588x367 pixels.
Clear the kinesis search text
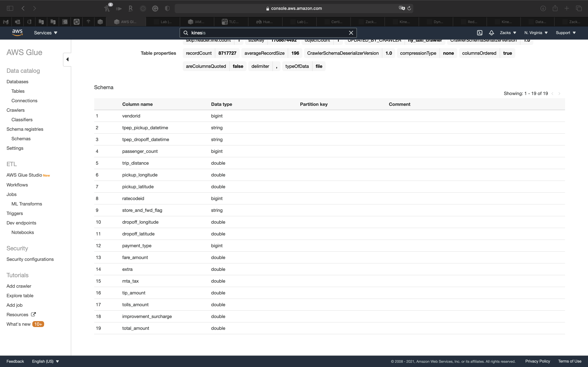tap(351, 33)
